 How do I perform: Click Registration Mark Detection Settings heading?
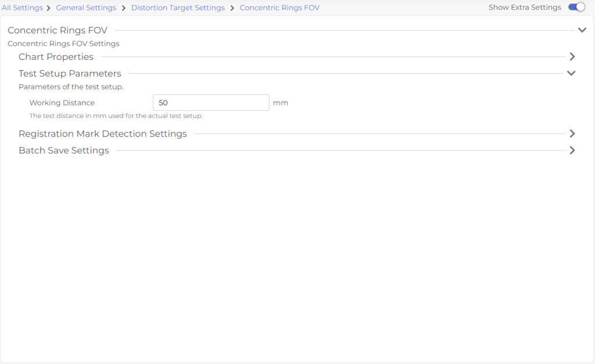coord(102,134)
